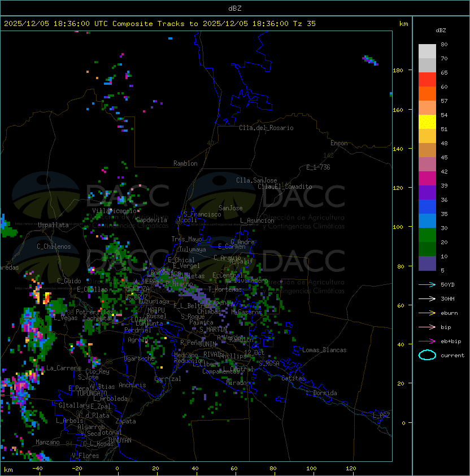470x476 pixels.
Task: Click the '50YD' legend label
Action: pyautogui.click(x=447, y=284)
